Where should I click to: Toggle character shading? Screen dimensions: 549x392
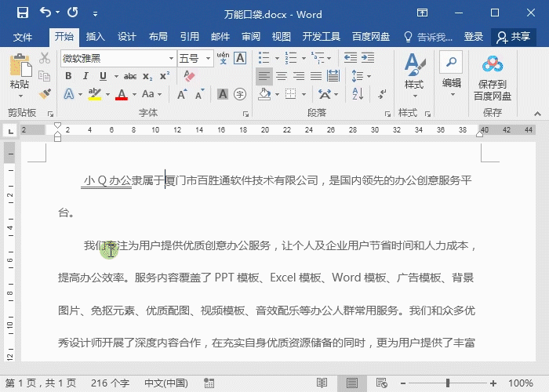(223, 94)
